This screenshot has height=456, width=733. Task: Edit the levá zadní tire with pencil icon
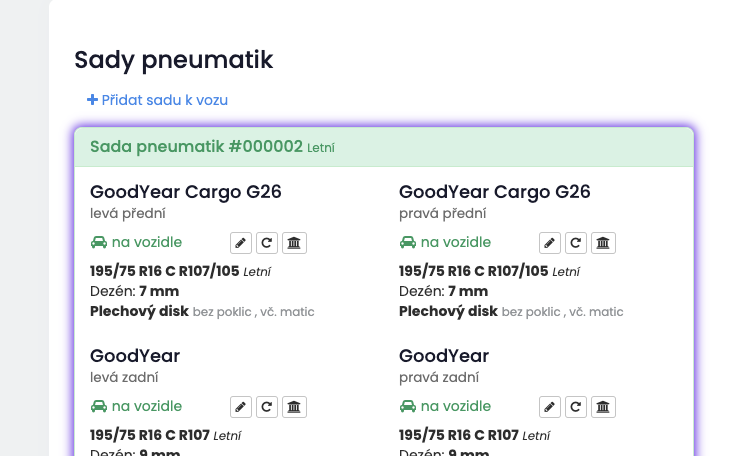click(241, 407)
